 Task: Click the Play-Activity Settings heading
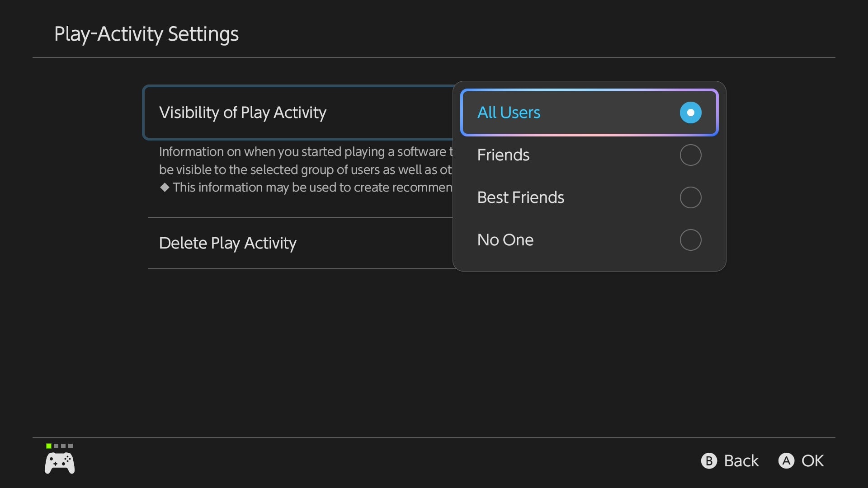[x=146, y=33]
